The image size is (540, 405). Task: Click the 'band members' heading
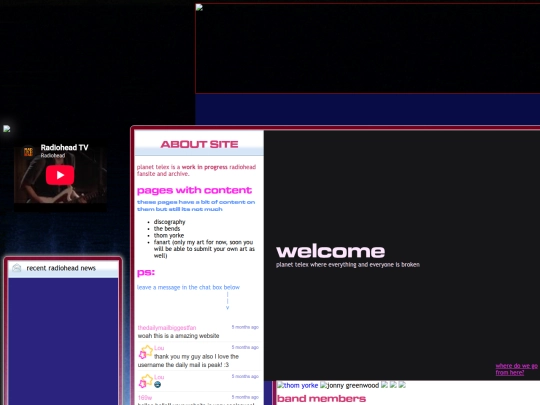click(x=321, y=399)
